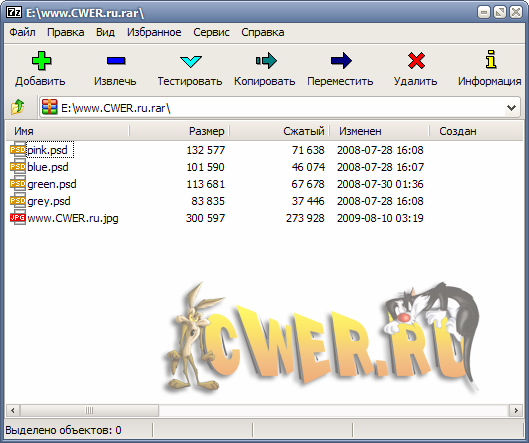The image size is (529, 443).
Task: Click the Копировать arrow icon
Action: (x=266, y=61)
